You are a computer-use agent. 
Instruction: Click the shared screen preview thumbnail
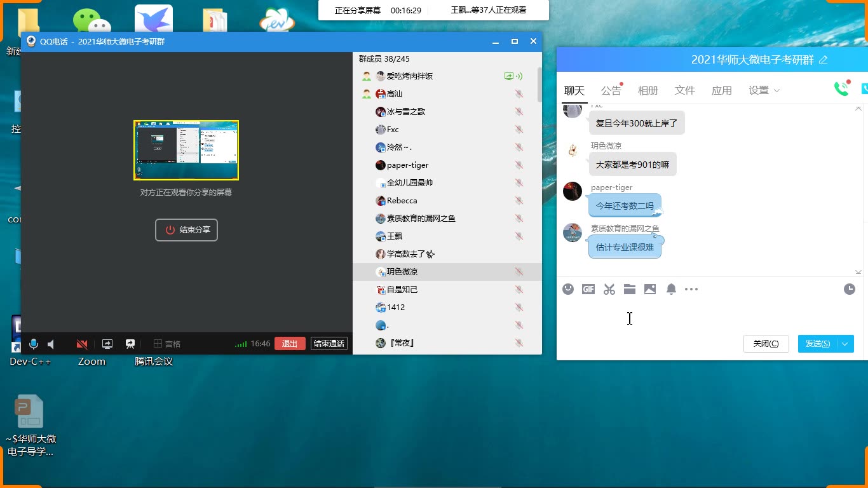[186, 151]
